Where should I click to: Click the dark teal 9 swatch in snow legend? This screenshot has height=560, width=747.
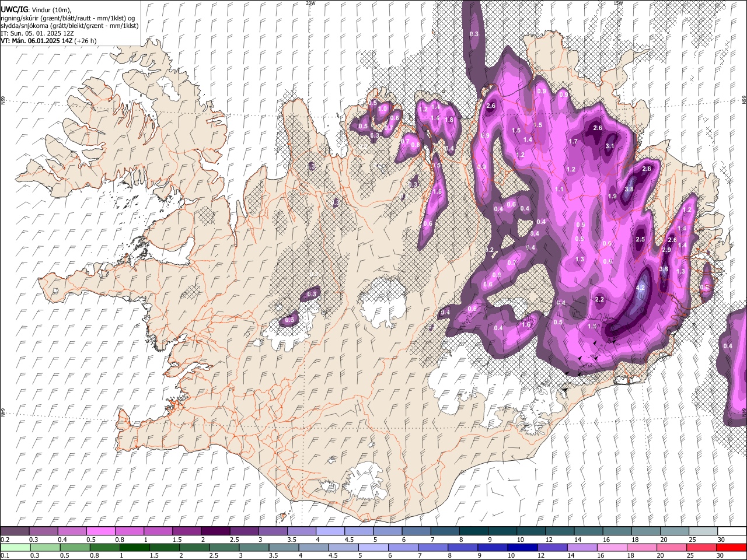[x=473, y=531]
